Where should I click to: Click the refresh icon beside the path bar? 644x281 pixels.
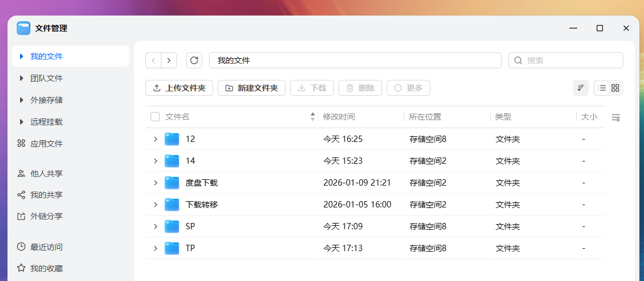click(195, 60)
